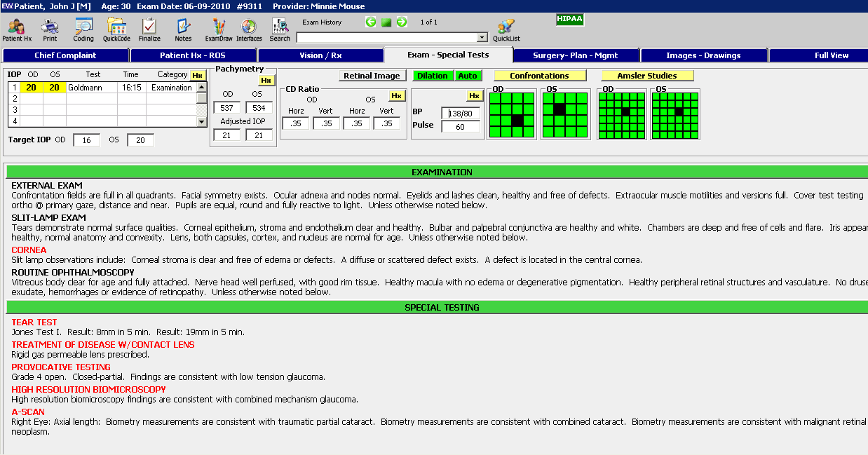
Task: Click the BP input field
Action: tap(461, 113)
